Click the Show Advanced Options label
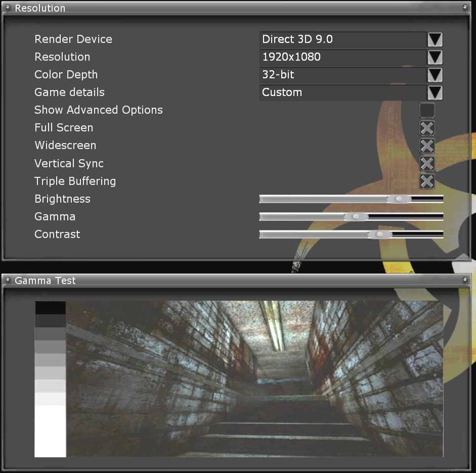476x473 pixels. (x=99, y=110)
